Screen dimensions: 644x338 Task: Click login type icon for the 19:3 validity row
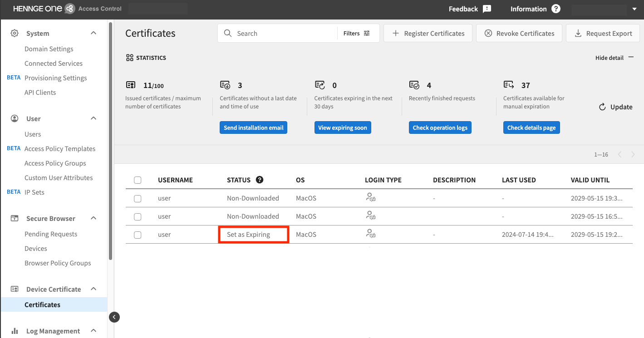point(371,197)
